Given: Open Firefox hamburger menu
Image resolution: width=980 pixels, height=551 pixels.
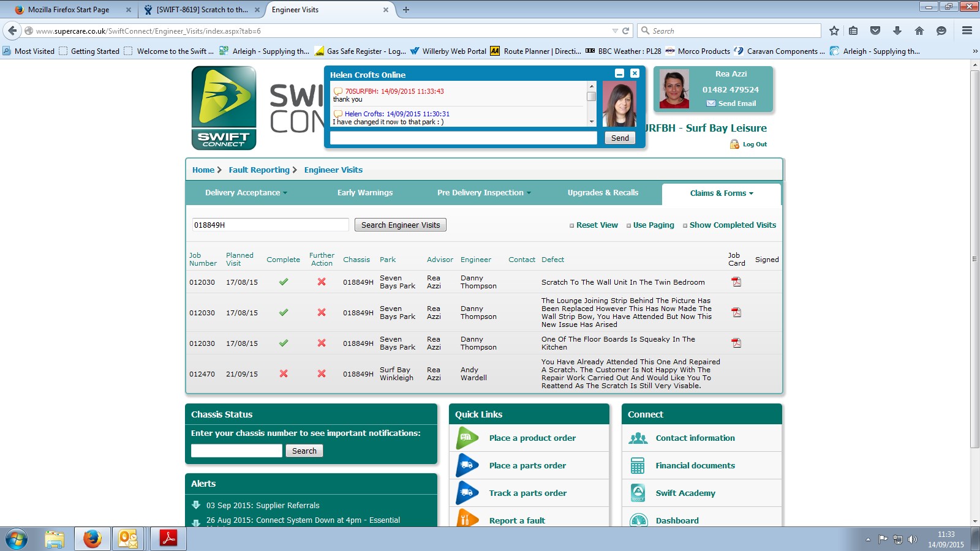Looking at the screenshot, I should pyautogui.click(x=967, y=31).
